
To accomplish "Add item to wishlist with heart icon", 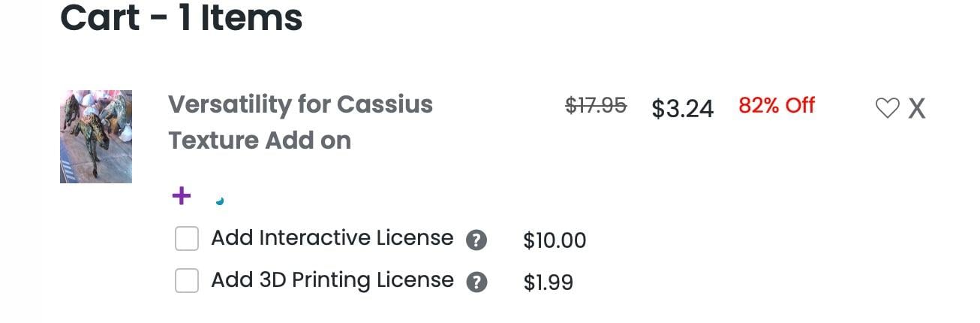I will click(887, 109).
